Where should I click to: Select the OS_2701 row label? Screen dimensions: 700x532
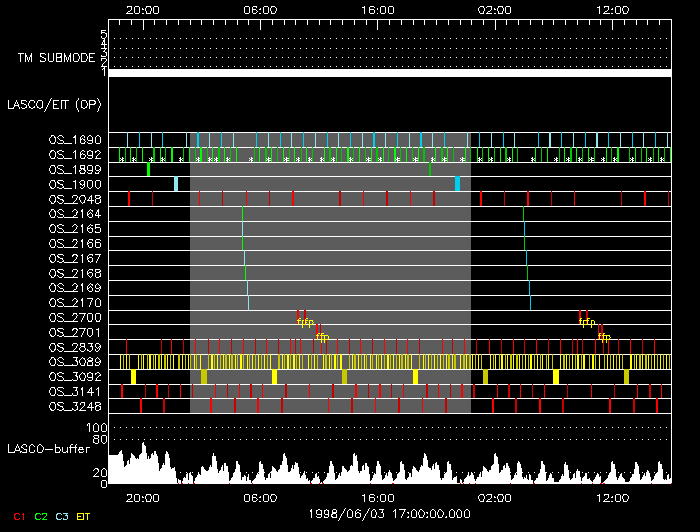pos(75,332)
